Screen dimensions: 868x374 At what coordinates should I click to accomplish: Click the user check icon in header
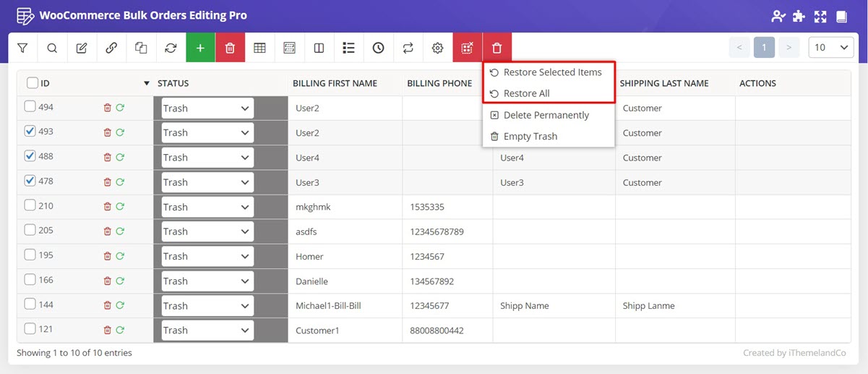pyautogui.click(x=778, y=16)
